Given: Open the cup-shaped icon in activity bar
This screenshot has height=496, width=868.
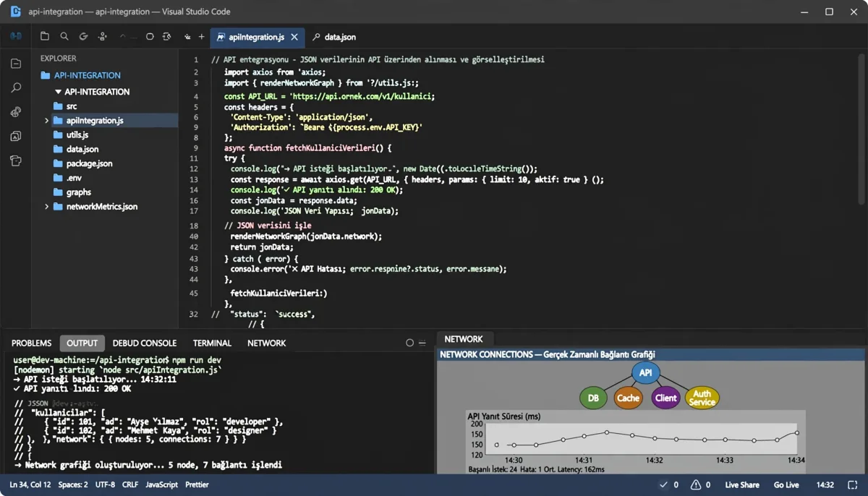Looking at the screenshot, I should (x=16, y=161).
